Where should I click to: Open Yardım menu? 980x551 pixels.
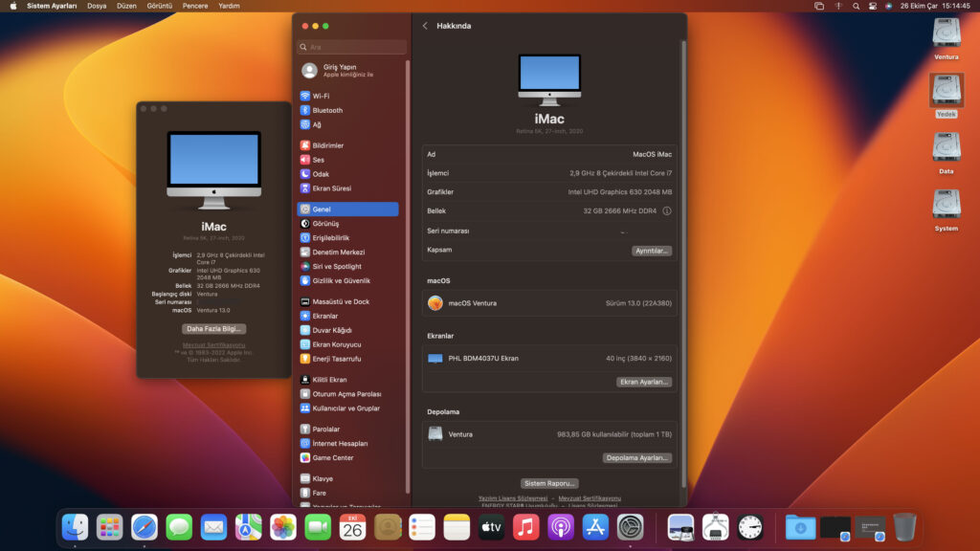(x=229, y=6)
